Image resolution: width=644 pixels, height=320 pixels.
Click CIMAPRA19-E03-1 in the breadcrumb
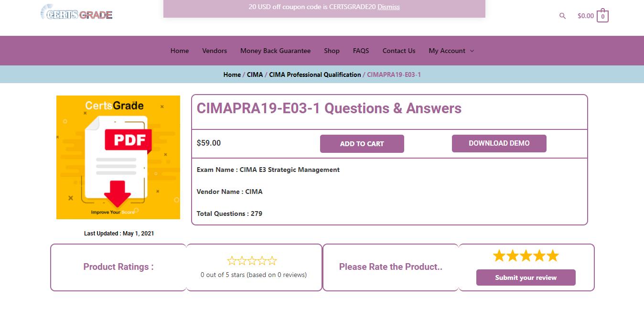point(394,75)
